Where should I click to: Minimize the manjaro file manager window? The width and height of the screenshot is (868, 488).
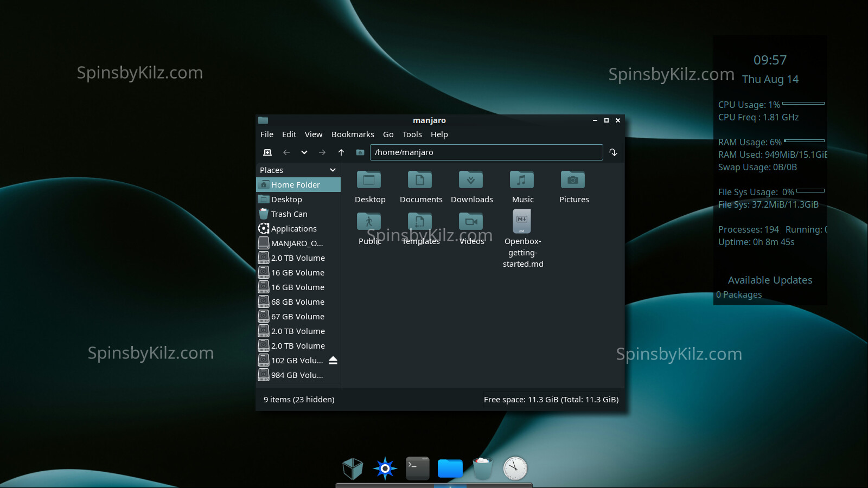(595, 120)
